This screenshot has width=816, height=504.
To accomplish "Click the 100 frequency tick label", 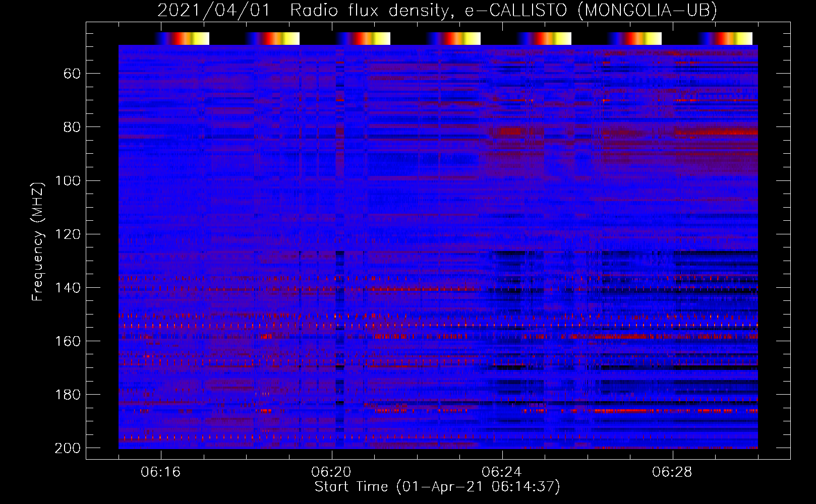I will (68, 180).
